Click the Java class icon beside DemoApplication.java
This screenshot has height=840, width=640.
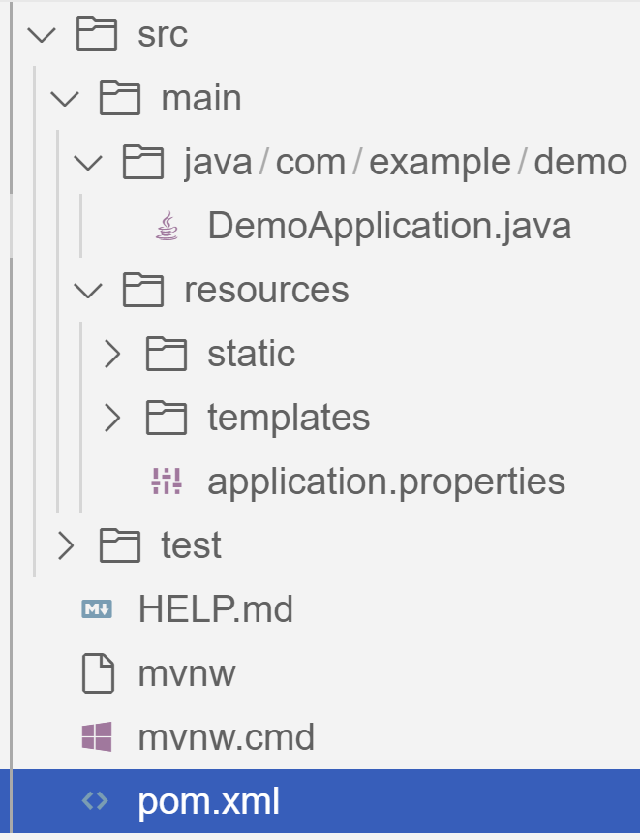[x=167, y=225]
